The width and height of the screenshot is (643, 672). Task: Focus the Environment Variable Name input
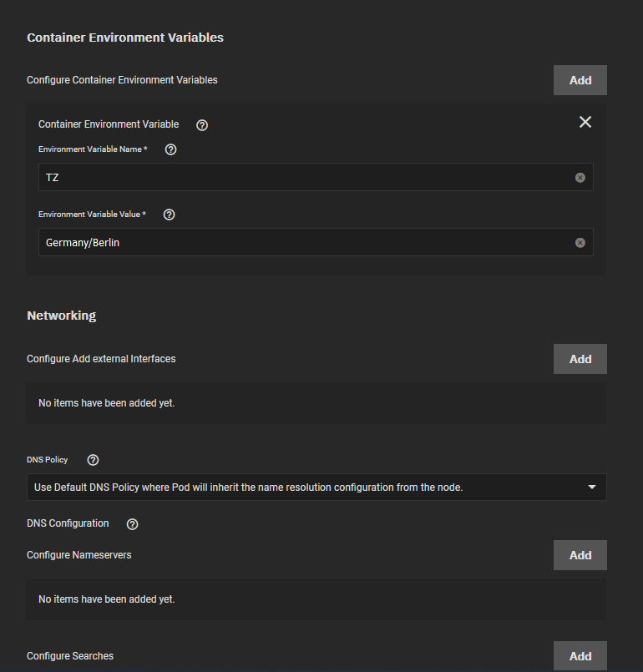[x=316, y=177]
